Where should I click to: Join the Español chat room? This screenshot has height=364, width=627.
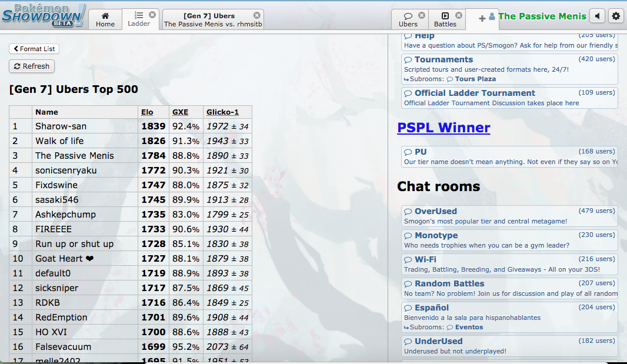pos(509,317)
